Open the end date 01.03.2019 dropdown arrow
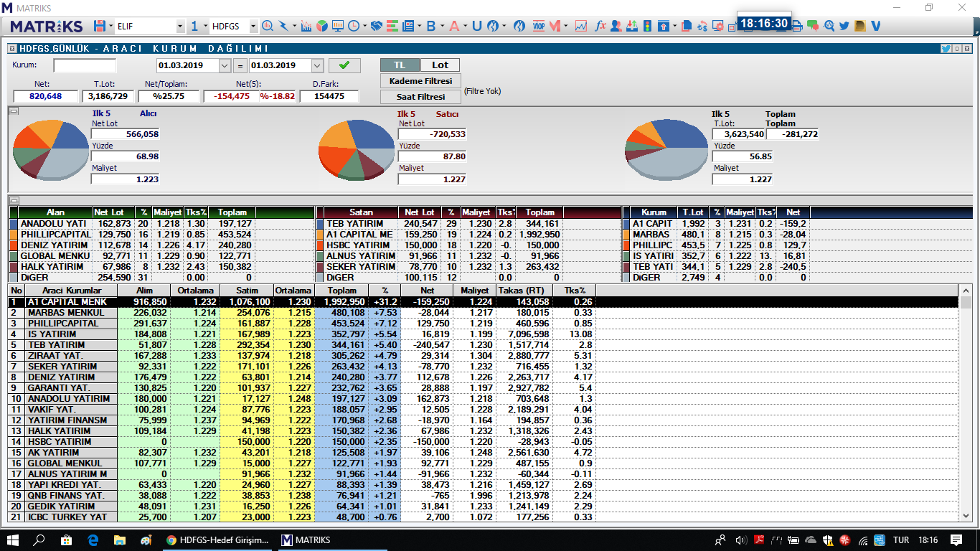Screen dimensions: 980x551 [x=318, y=65]
